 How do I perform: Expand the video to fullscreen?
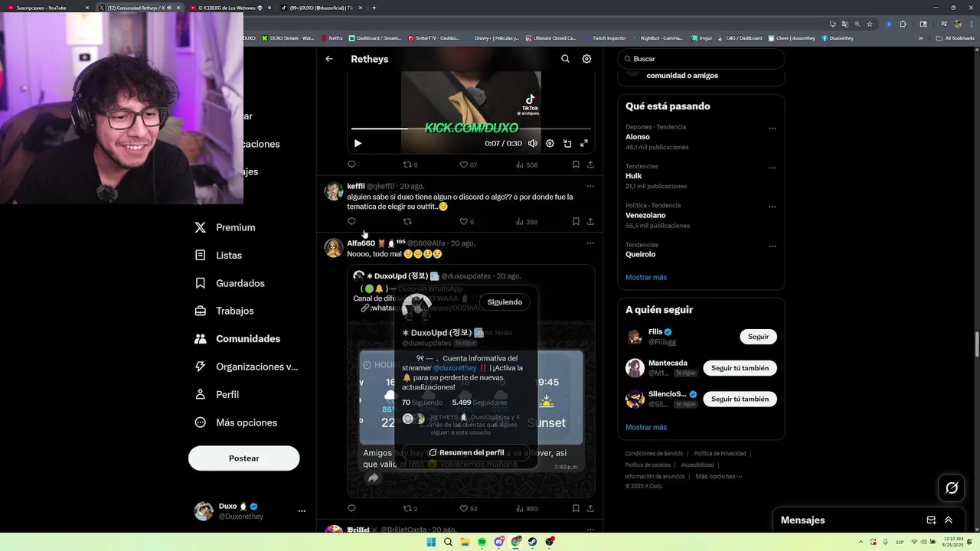(x=584, y=143)
